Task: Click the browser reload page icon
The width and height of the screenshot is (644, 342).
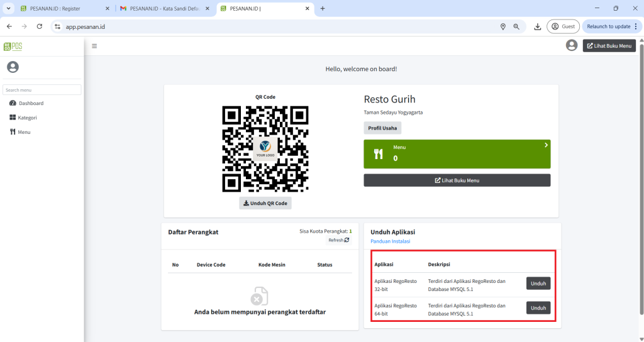Action: 40,26
